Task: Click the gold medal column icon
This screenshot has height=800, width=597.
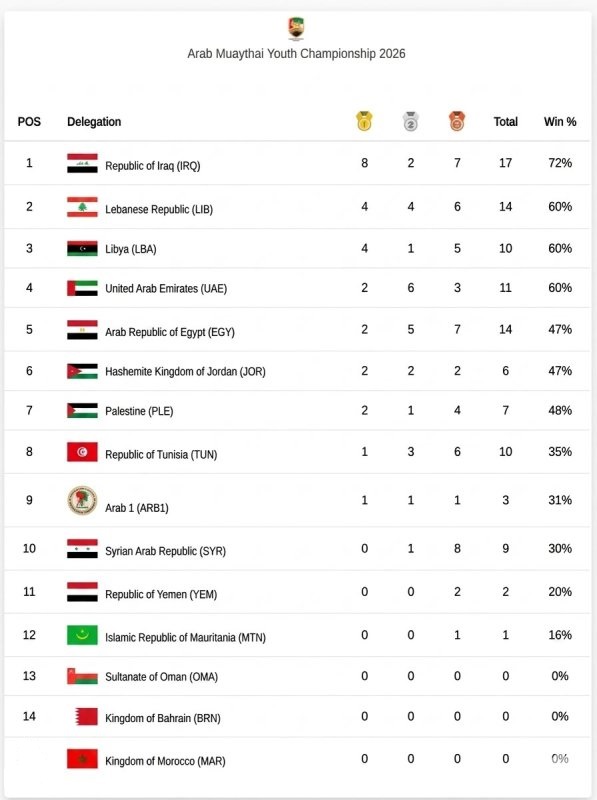Action: [364, 121]
